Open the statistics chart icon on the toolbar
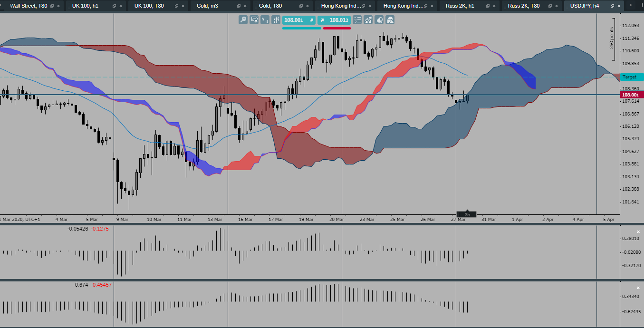Image resolution: width=644 pixels, height=328 pixels. (x=368, y=20)
